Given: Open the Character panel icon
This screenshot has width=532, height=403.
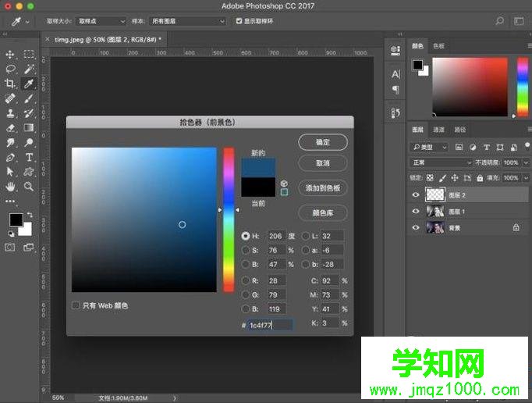Looking at the screenshot, I should tap(395, 74).
